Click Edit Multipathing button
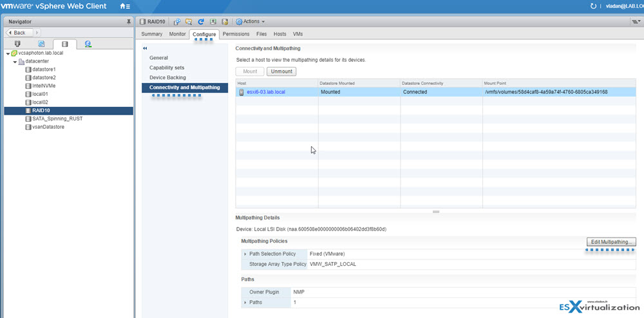Viewport: 644px width, 318px height. click(x=611, y=241)
